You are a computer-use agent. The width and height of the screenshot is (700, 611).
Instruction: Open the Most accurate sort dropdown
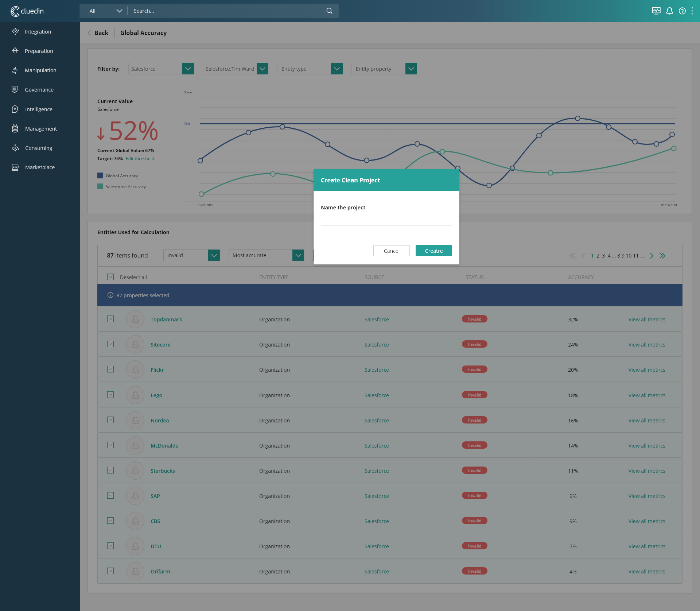(x=266, y=255)
